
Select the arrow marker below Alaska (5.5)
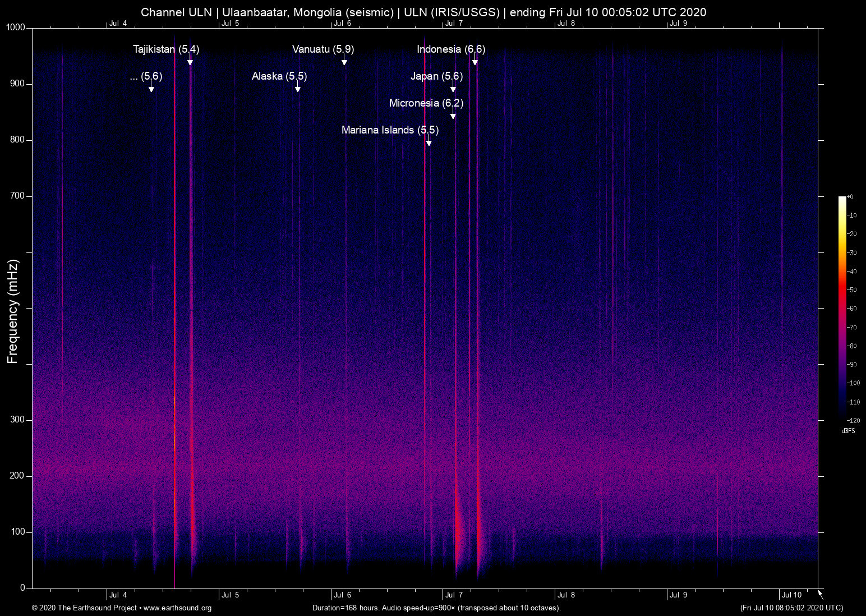point(298,87)
